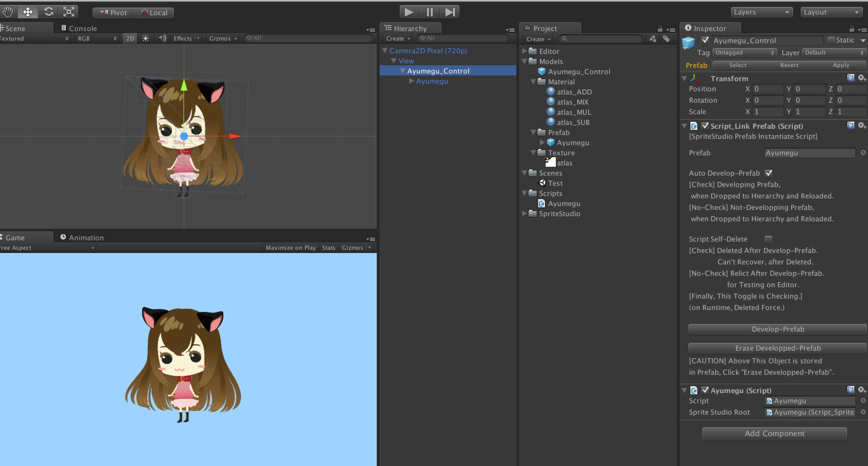Toggle 2D scene view mode
This screenshot has width=868, height=466.
coord(130,38)
